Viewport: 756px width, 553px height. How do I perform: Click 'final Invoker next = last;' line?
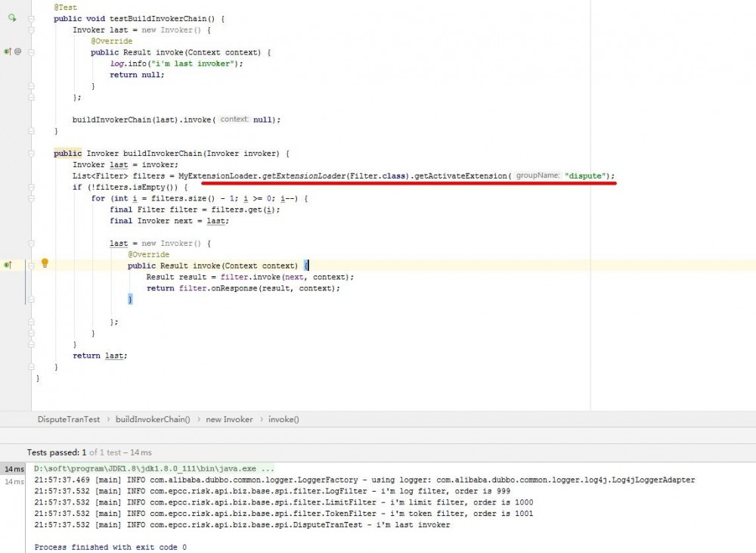coord(169,221)
